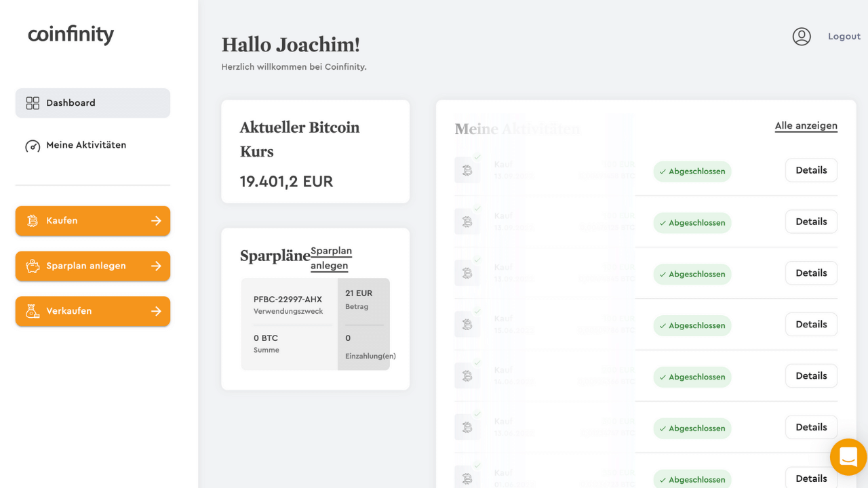
Task: Click the Bitcoin icon on the Kaufen button
Action: pyautogui.click(x=33, y=221)
